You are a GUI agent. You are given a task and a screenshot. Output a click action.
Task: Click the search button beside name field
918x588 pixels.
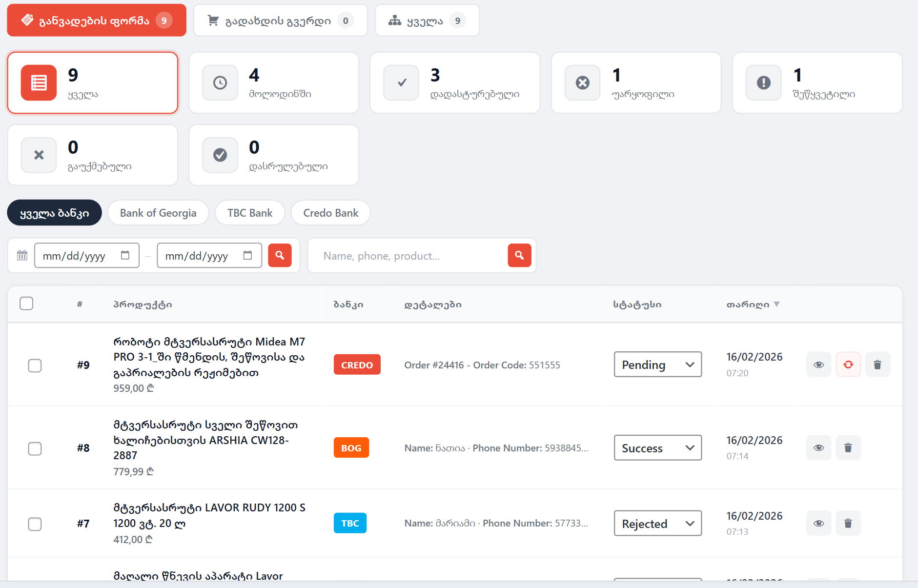(x=519, y=255)
